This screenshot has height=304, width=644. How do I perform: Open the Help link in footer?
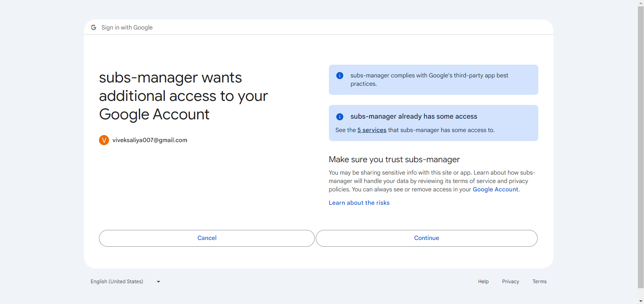(483, 282)
